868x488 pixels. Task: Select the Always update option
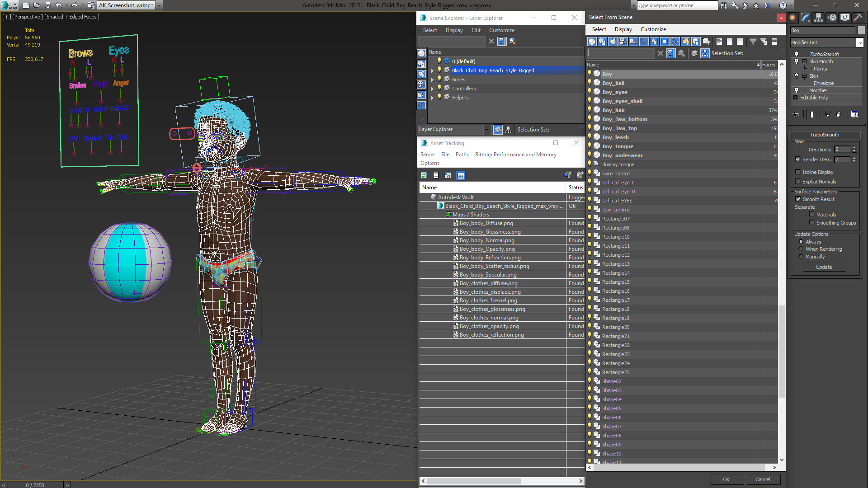pyautogui.click(x=801, y=242)
